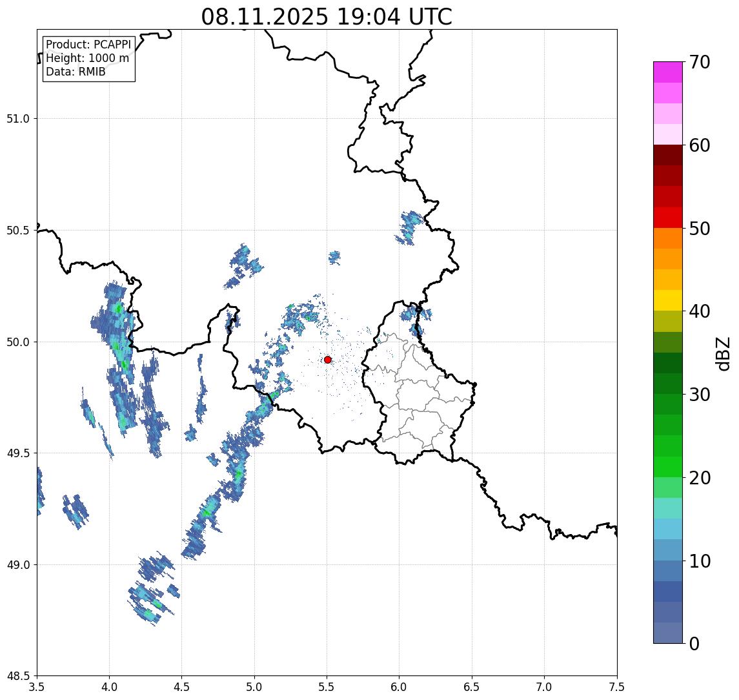Viewport: 739px width, 700px height.
Task: Click the magenta top colorbar segment
Action: click(668, 72)
